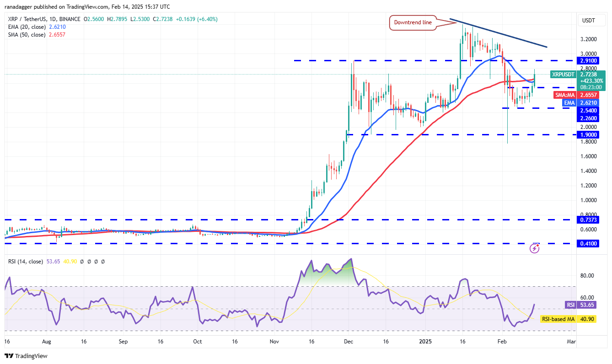Select the SMA (50, close) legend entry
This screenshot has width=612, height=364.
27,35
